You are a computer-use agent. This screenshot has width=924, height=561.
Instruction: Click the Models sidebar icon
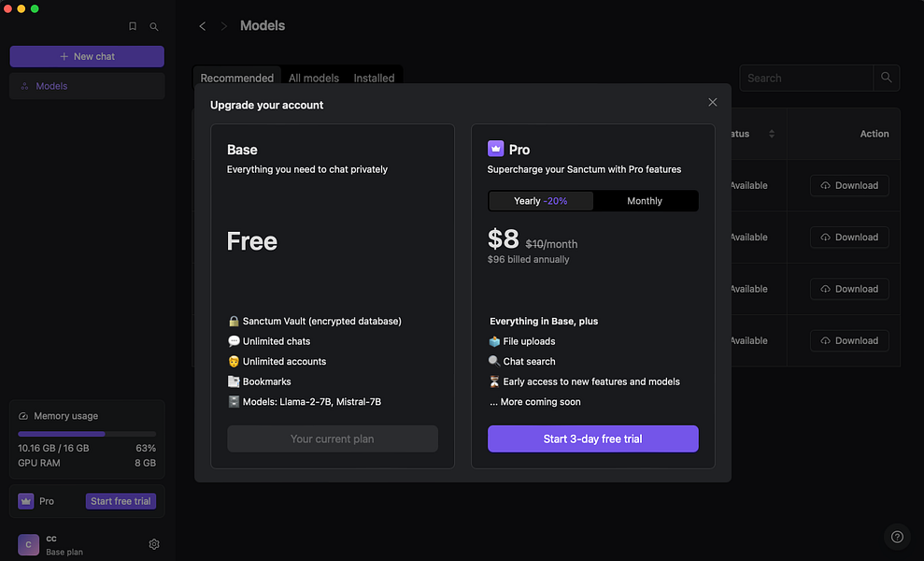(x=24, y=86)
